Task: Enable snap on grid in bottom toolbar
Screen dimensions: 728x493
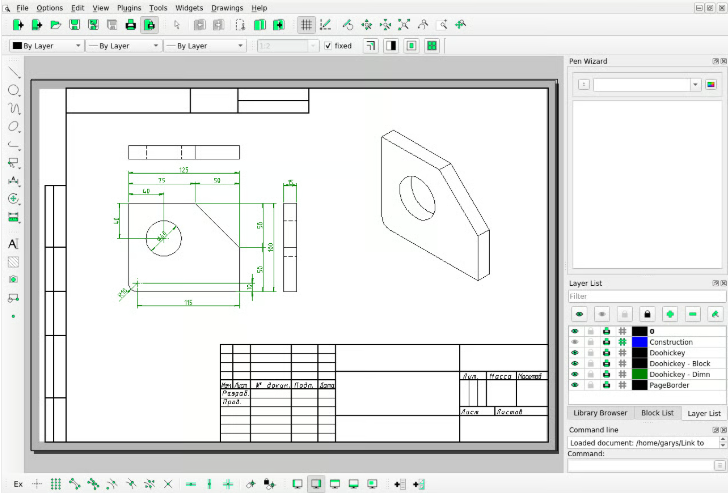Action: pos(56,484)
